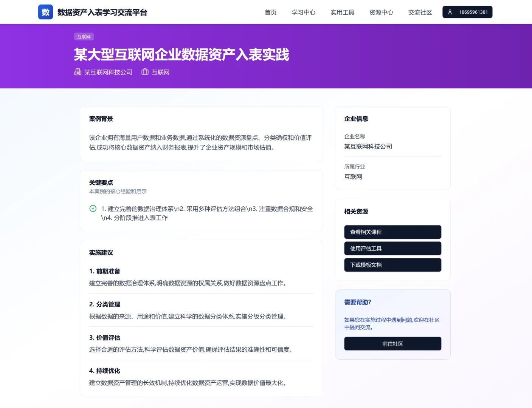Select the 互联网 category badge
This screenshot has height=408, width=532.
pyautogui.click(x=84, y=36)
